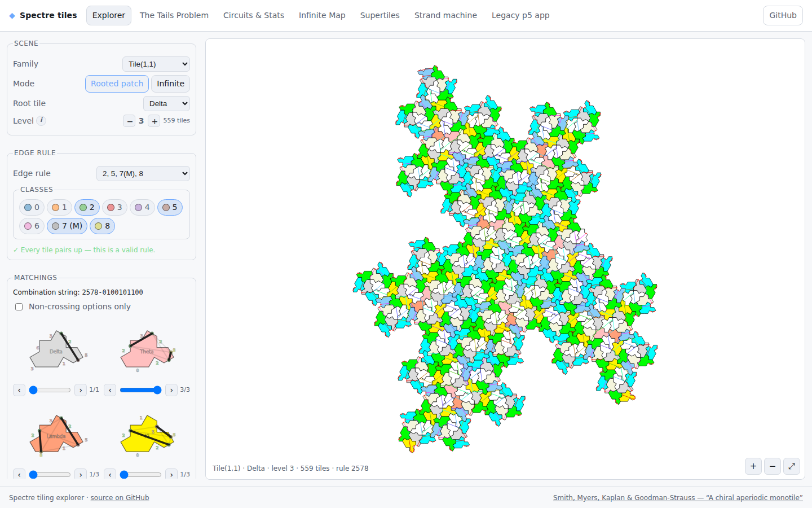Enable Non-crossing options only checkbox

(x=19, y=307)
